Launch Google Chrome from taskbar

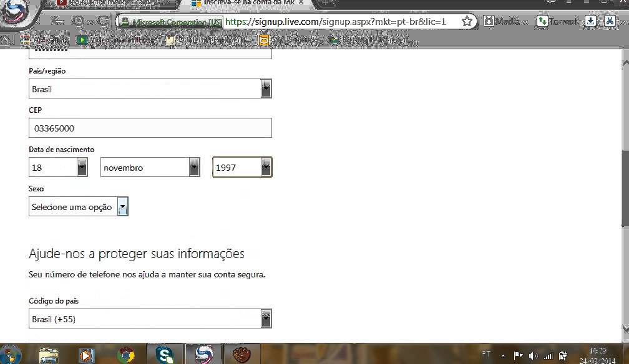tap(125, 355)
